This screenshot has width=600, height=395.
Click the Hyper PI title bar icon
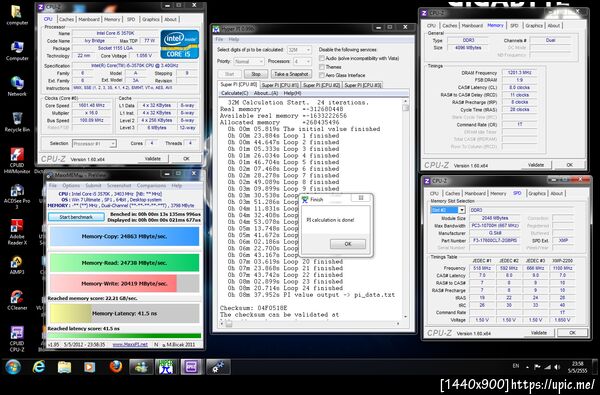click(216, 29)
